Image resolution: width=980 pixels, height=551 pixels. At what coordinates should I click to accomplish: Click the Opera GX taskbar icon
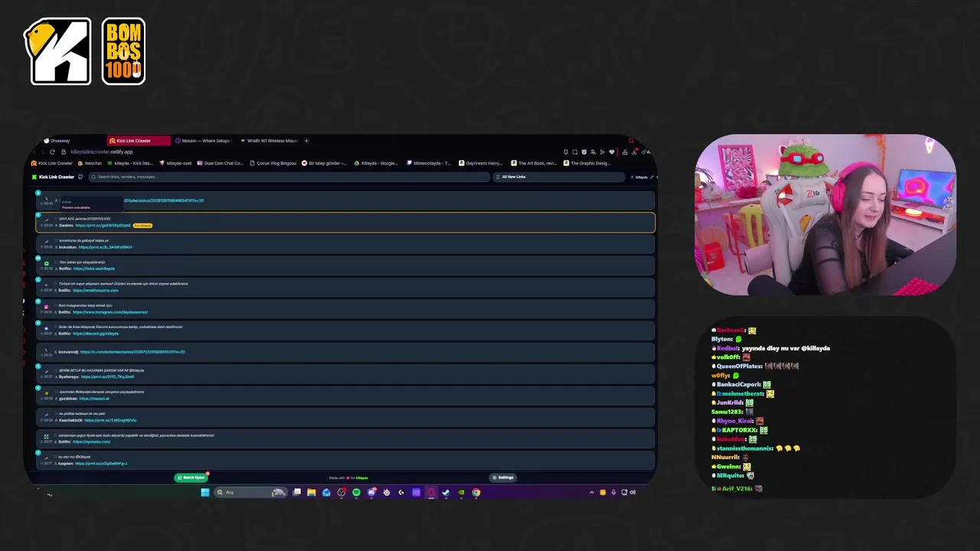click(x=431, y=492)
